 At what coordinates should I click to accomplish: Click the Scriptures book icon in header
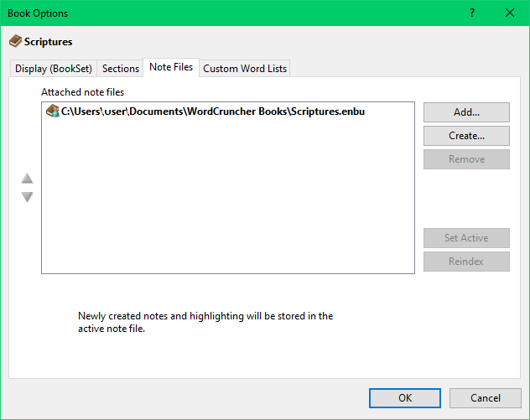15,41
